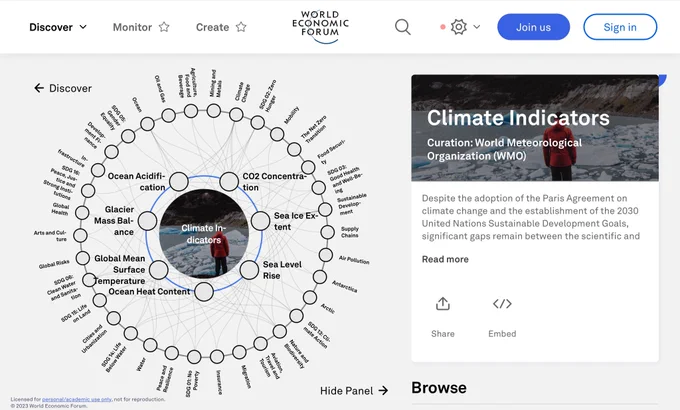Select the SDG 15: Life on Land node
Viewport: 680px width, 410px height.
[x=100, y=300]
